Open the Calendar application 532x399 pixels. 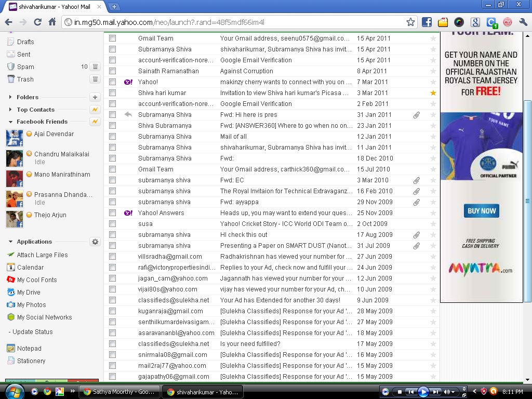tap(25, 268)
